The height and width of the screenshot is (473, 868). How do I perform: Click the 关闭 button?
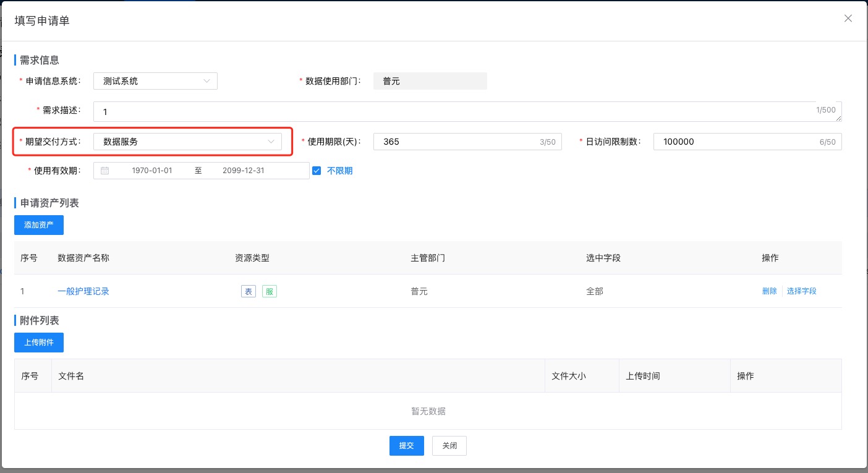pos(449,446)
